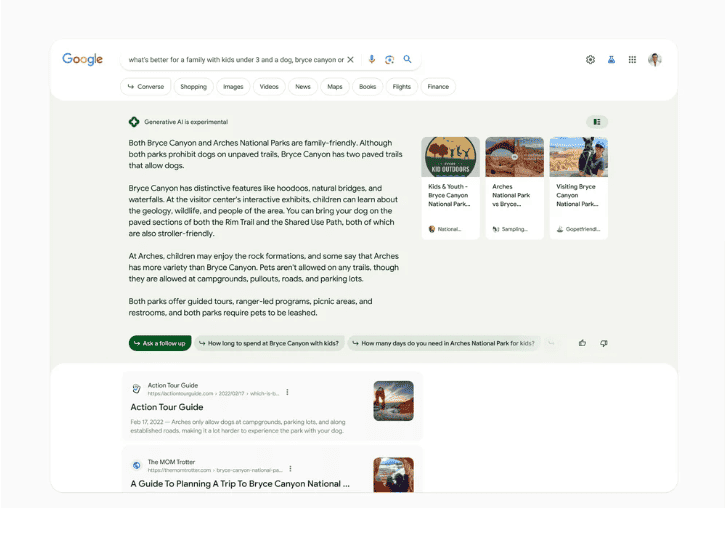Click the Ask a follow up button
The height and width of the screenshot is (540, 725).
point(160,343)
